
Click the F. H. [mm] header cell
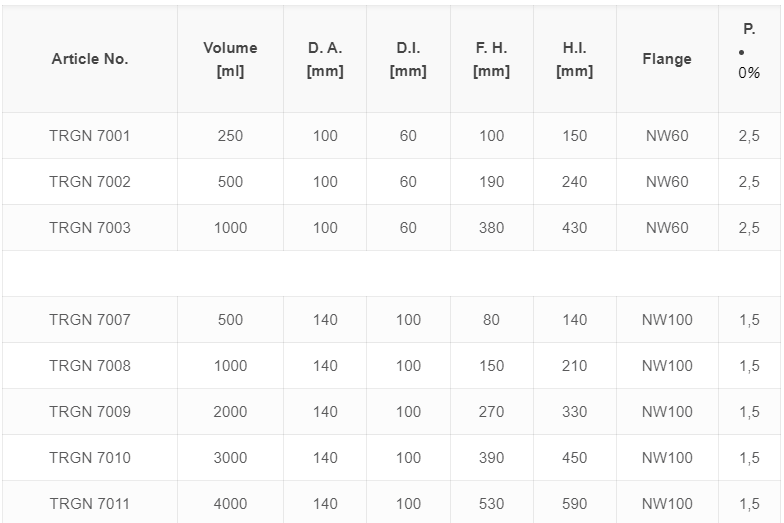(492, 59)
